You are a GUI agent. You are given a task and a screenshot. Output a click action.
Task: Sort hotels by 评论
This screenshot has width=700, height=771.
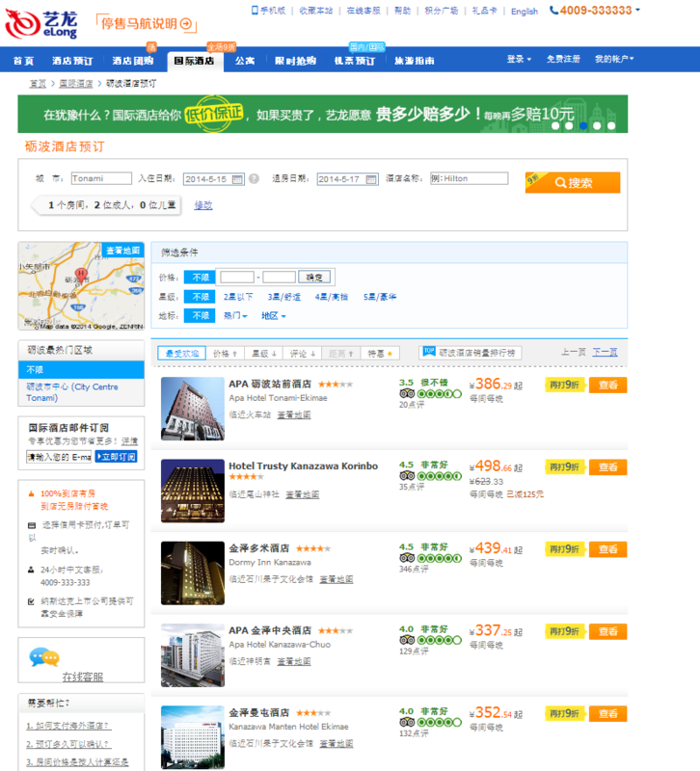302,354
